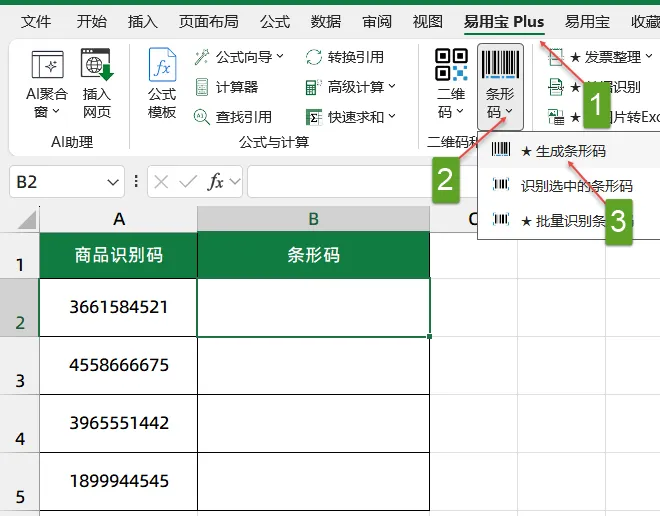Click the 快速求和 sigma tool
This screenshot has width=660, height=516.
click(x=350, y=117)
